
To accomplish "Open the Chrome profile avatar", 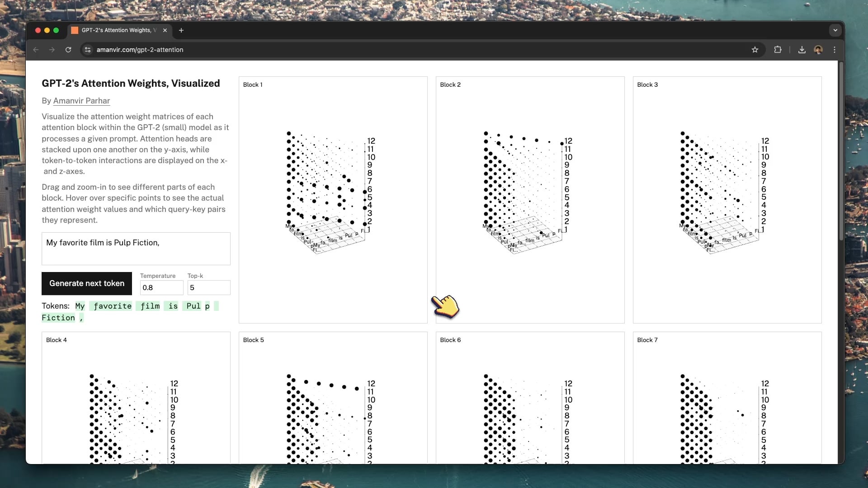I will click(818, 50).
